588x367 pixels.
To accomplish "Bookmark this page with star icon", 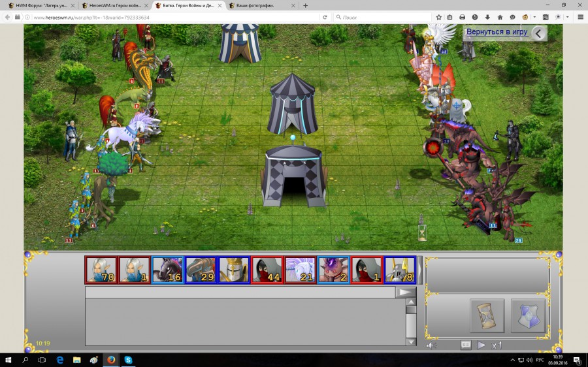I will tap(439, 17).
